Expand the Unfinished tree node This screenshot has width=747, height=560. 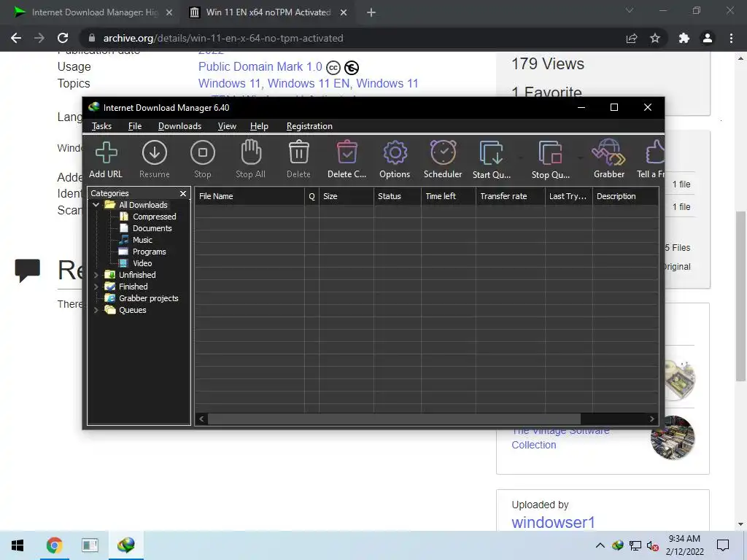[x=96, y=275]
